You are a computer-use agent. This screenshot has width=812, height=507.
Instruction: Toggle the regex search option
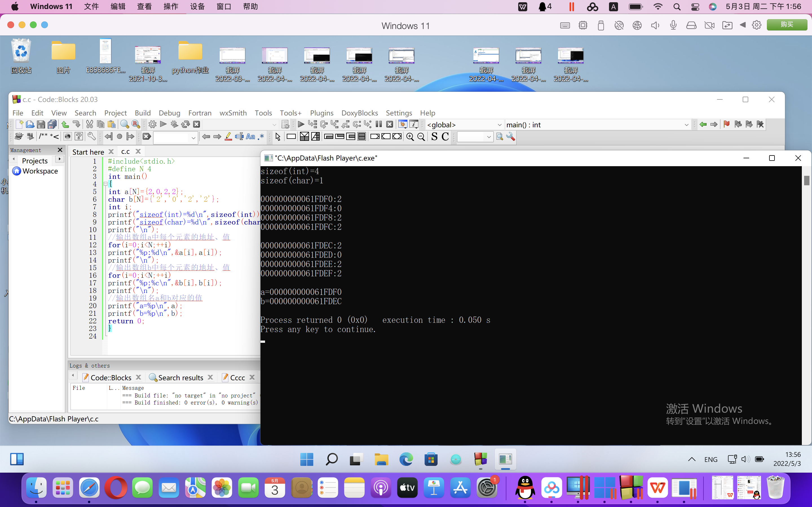click(261, 137)
